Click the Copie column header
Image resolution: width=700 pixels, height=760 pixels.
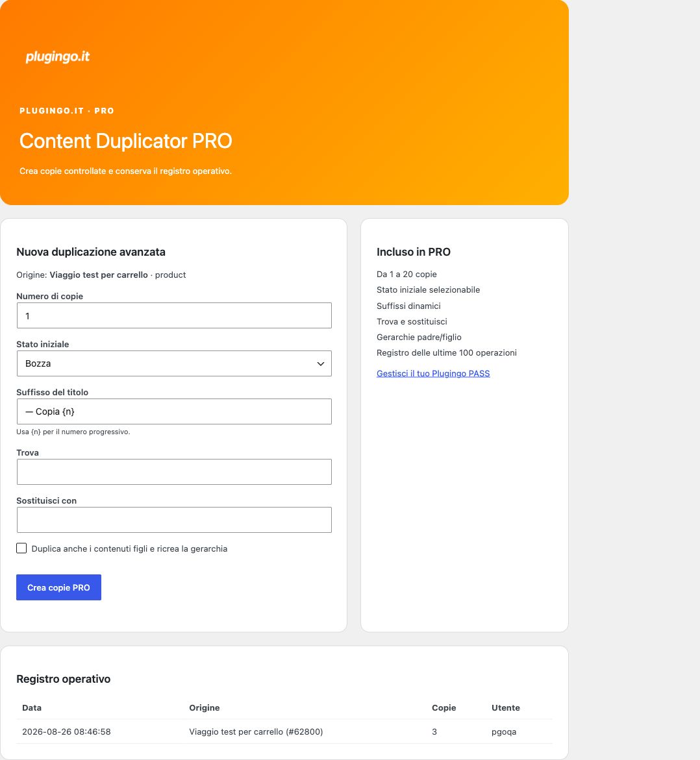point(444,707)
